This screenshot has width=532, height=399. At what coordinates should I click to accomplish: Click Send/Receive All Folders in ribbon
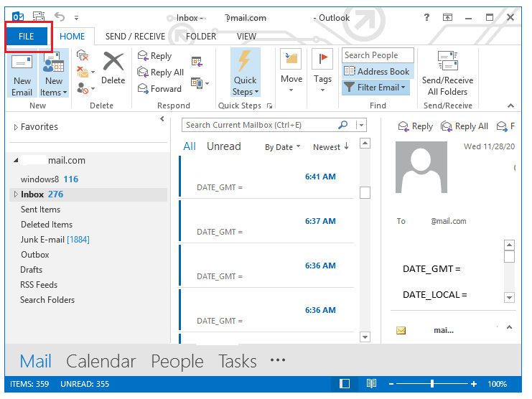tap(447, 73)
